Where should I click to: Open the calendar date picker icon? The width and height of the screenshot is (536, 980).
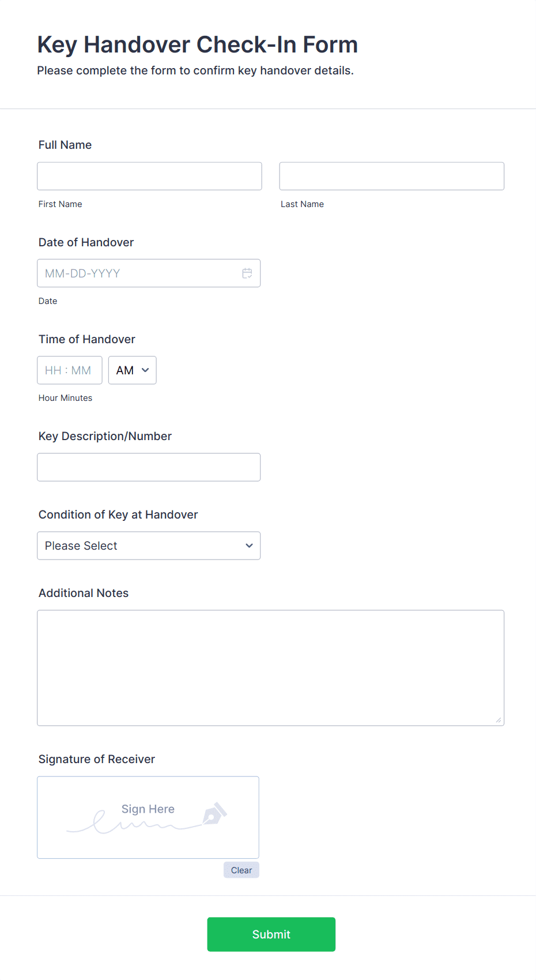click(247, 273)
